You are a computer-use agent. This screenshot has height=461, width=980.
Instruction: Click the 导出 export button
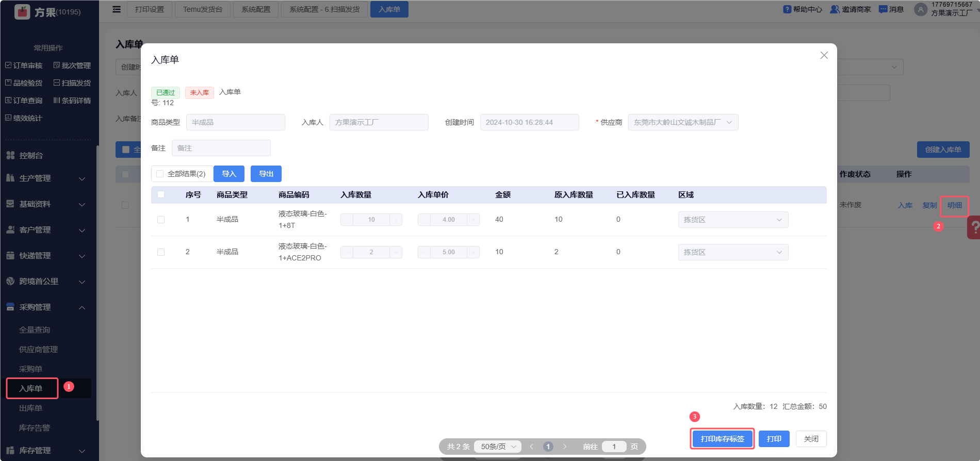coord(266,174)
